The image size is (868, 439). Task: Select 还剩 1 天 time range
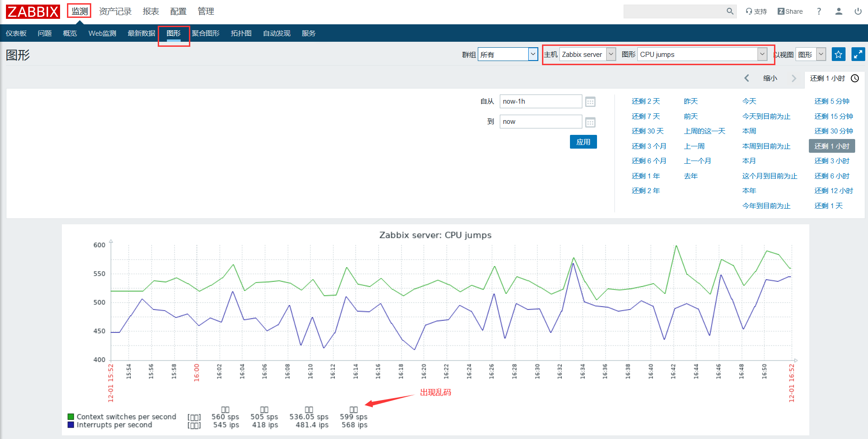pyautogui.click(x=829, y=206)
